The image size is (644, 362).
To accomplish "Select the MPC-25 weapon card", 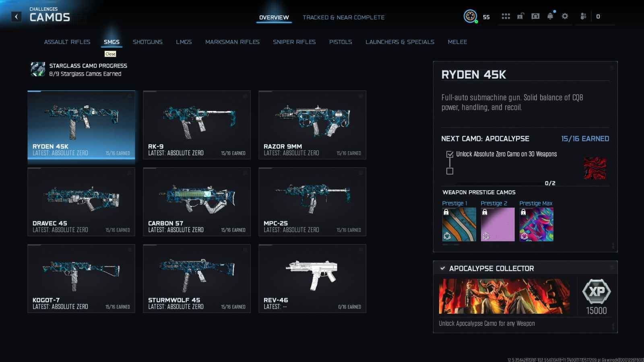I will point(312,202).
